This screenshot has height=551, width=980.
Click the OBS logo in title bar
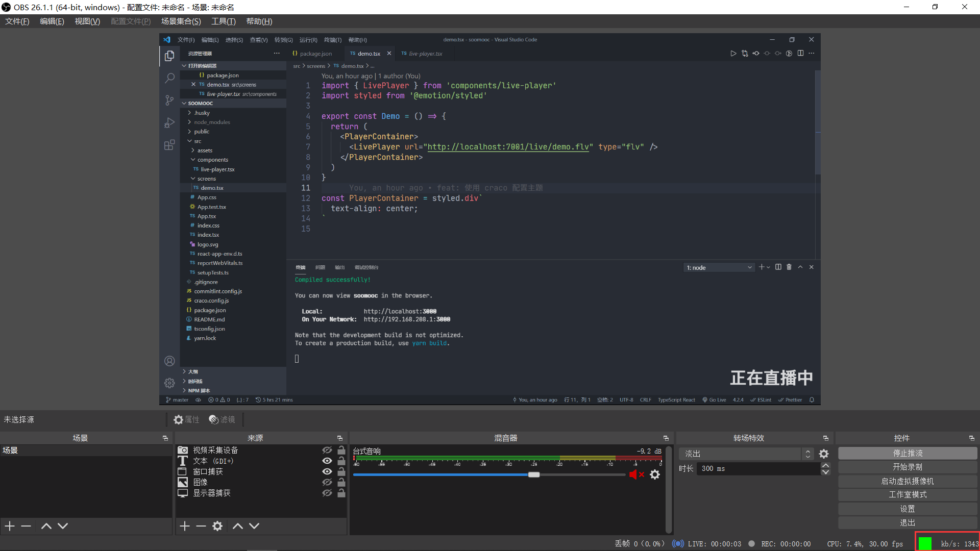click(x=6, y=7)
